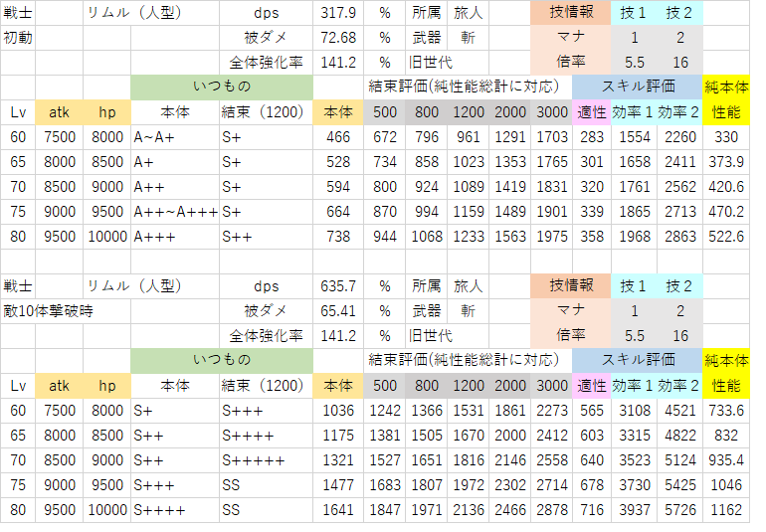Viewport: 766px width, 532px height.
Task: Select the 本体 value 738 cell
Action: click(338, 237)
